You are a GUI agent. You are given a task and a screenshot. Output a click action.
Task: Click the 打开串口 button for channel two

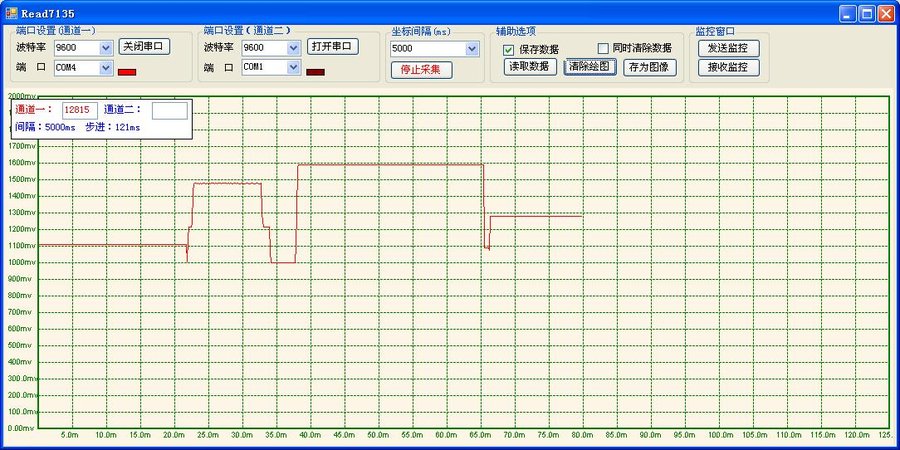332,46
